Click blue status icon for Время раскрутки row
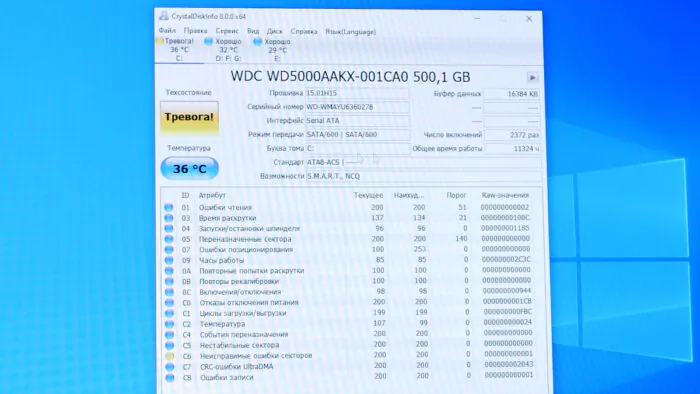This screenshot has height=394, width=700. pyautogui.click(x=168, y=218)
